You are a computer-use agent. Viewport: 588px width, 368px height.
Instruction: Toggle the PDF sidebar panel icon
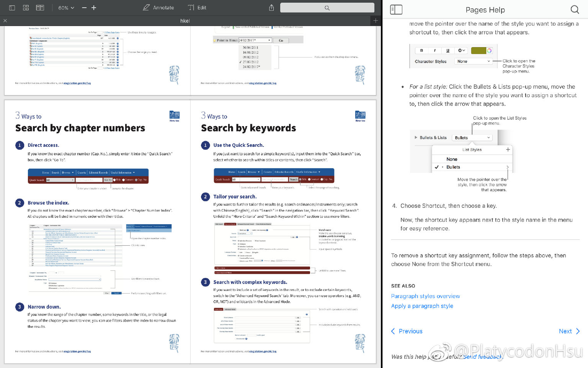pos(12,8)
